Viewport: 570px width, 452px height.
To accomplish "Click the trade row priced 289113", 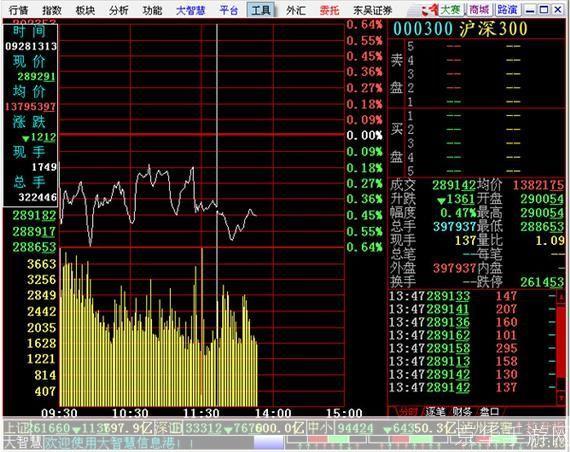I will point(472,361).
